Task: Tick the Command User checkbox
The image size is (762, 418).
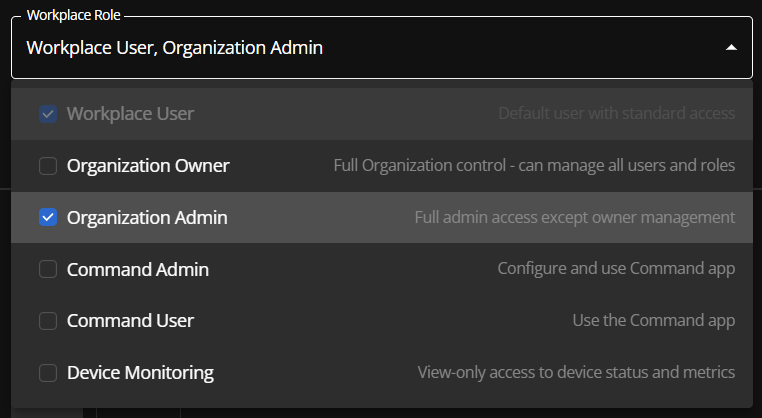Action: click(48, 321)
